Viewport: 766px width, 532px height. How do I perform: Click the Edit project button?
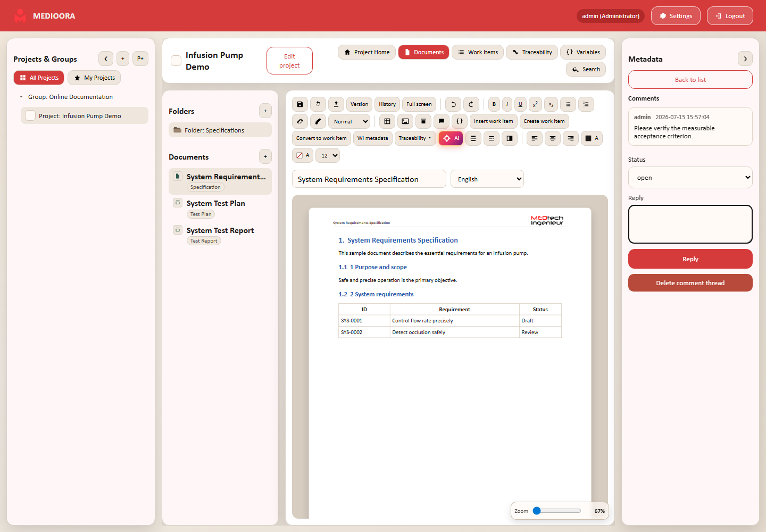289,61
